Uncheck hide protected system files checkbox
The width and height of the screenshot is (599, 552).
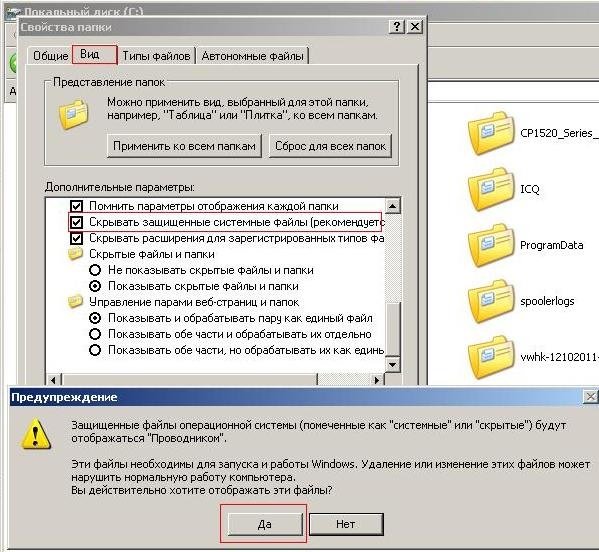point(76,222)
